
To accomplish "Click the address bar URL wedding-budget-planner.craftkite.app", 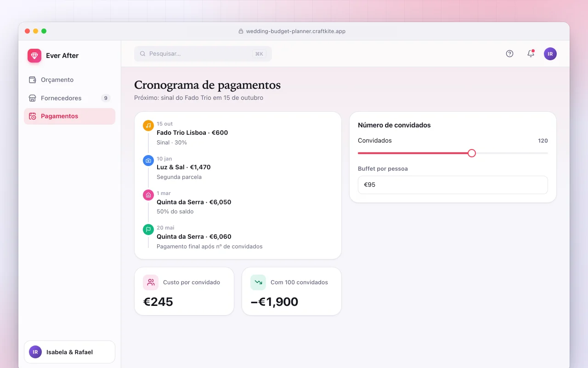I will click(x=296, y=31).
